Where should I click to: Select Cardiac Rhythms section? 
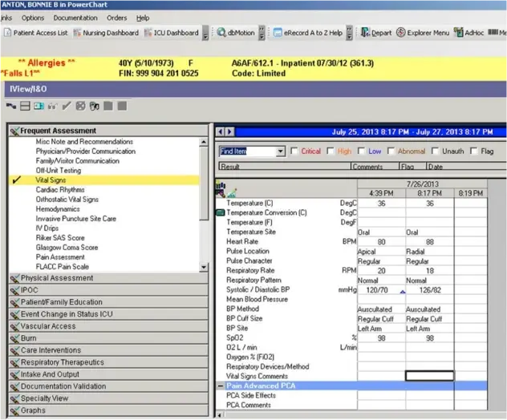coord(60,190)
